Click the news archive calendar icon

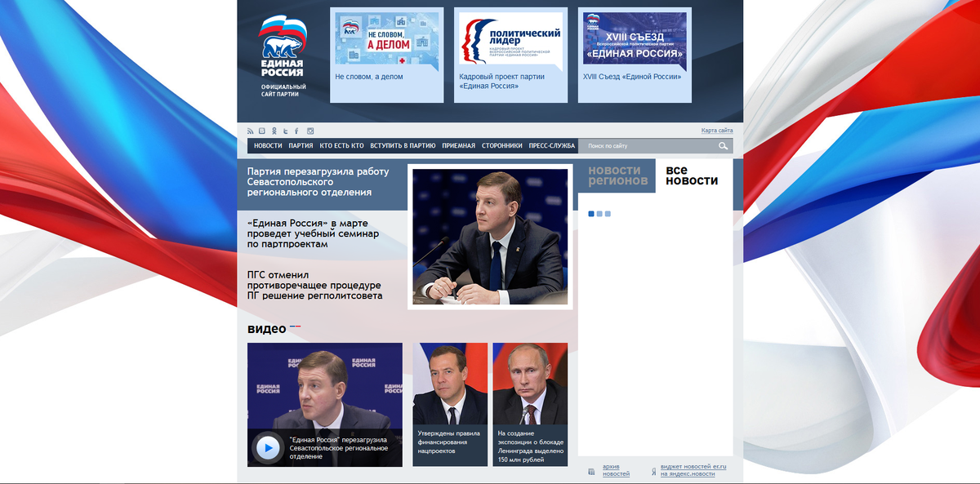591,471
